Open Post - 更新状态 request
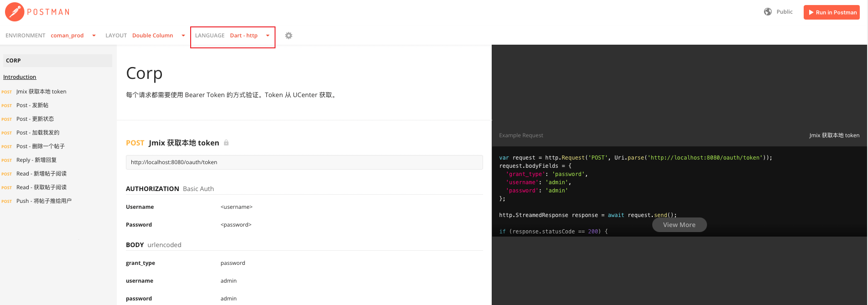Screen dimensions: 868x305 click(x=35, y=119)
